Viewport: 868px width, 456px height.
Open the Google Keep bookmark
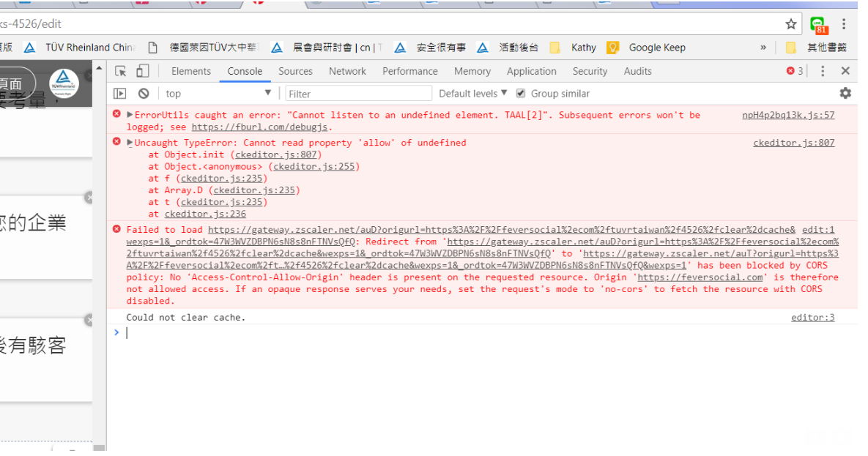click(656, 48)
